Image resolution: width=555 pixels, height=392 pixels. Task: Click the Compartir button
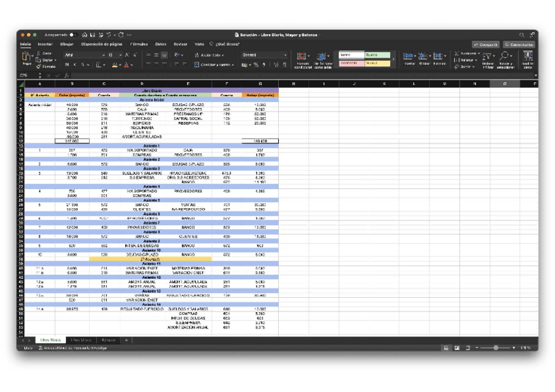tap(486, 45)
